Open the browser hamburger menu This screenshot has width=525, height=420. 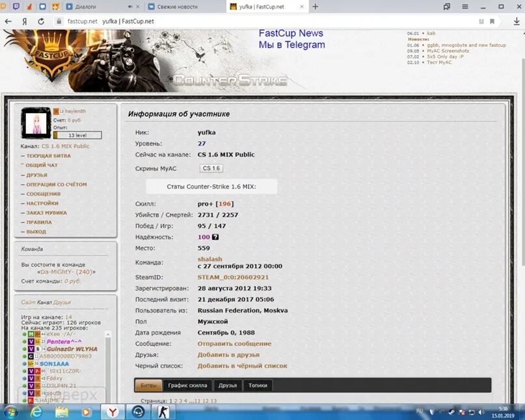coord(465,7)
